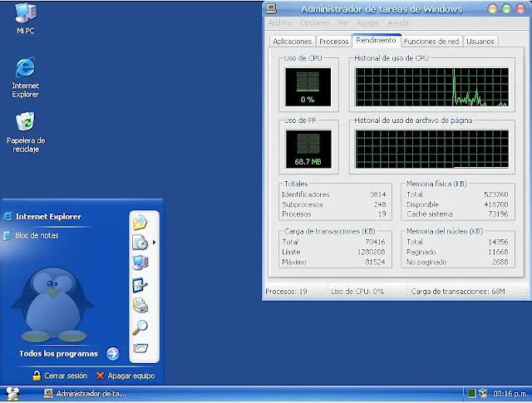Click status bar Carga de transacciones: 68M
532x403 pixels.
point(458,292)
